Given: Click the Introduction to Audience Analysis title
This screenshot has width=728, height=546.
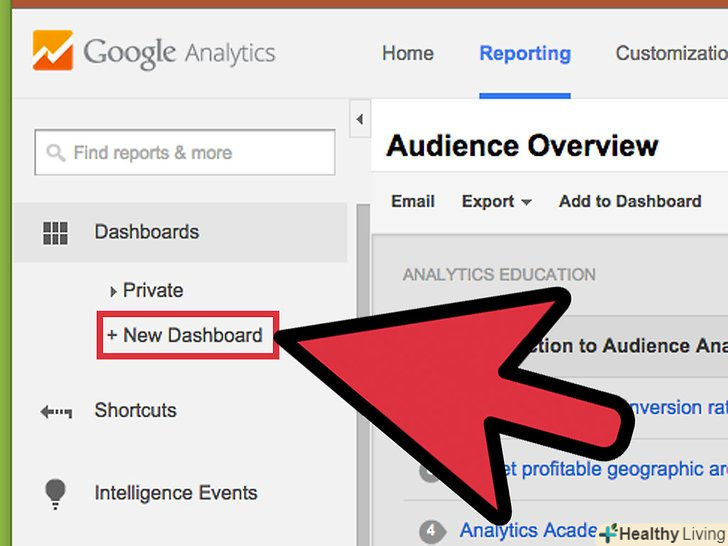Looking at the screenshot, I should click(629, 346).
